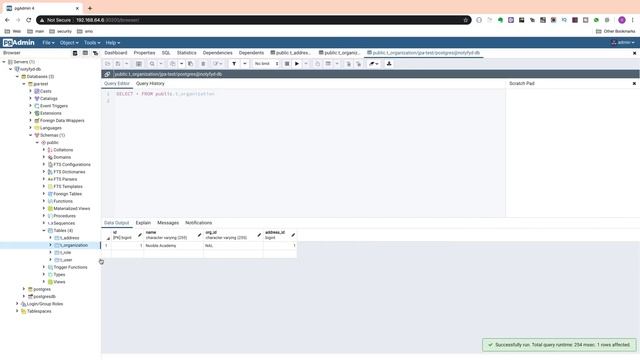Expand the postgres database node
The width and height of the screenshot is (640, 360).
24,289
